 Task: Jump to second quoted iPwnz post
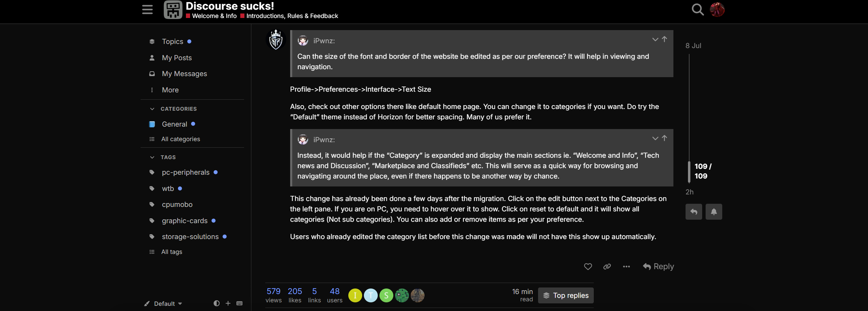point(664,138)
